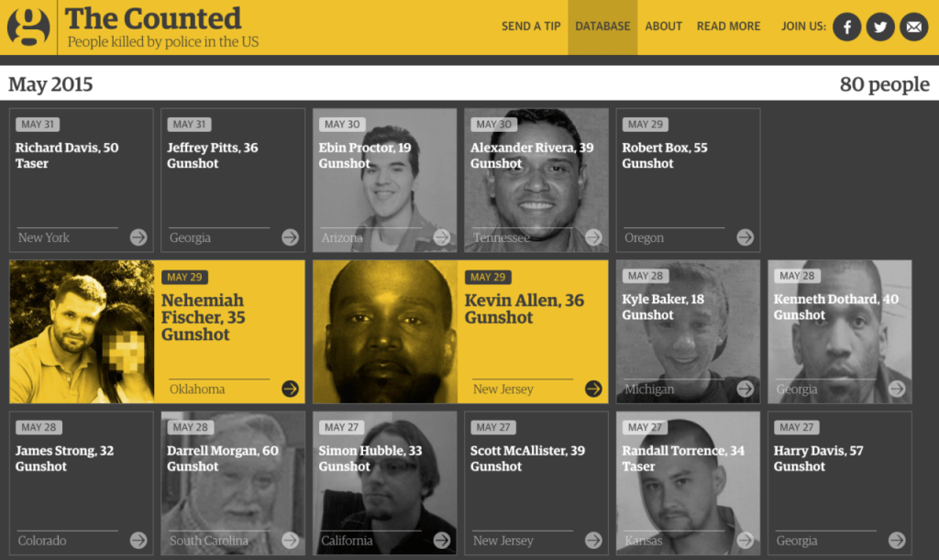Click arrow on Scott McAllister card
The width and height of the screenshot is (939, 560).
click(x=593, y=540)
